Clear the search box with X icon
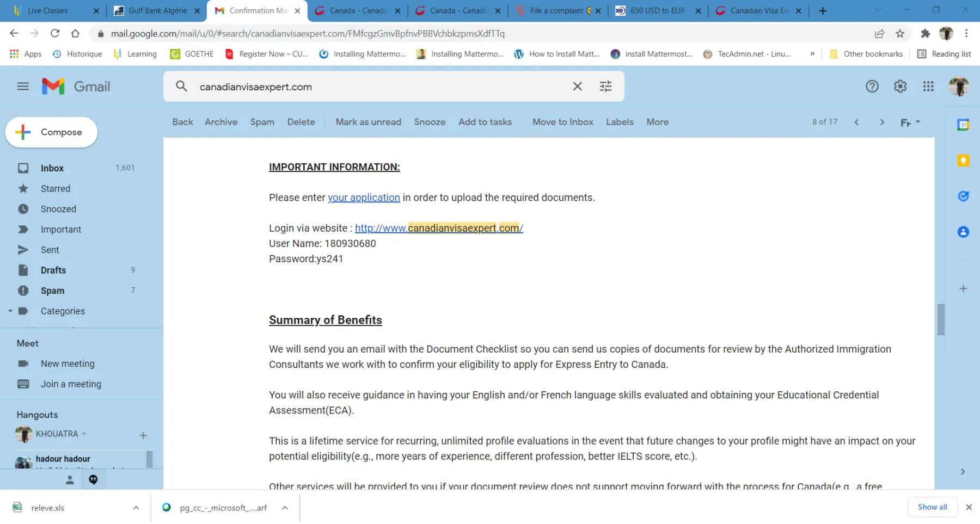Screen dimensions: 980x524 (x=577, y=87)
